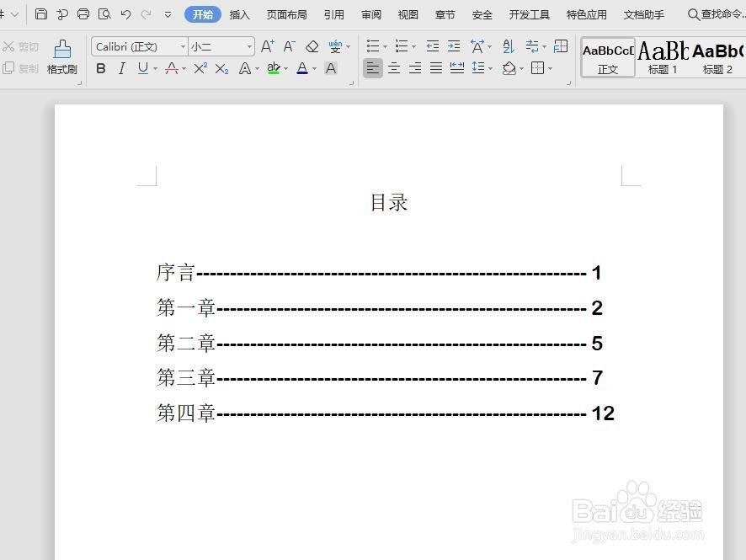The height and width of the screenshot is (560, 746).
Task: Expand borders dropdown arrow
Action: (550, 69)
